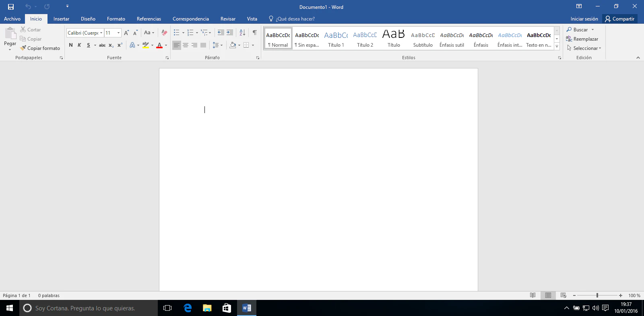The width and height of the screenshot is (644, 316).
Task: Click the Sort paragraph icon
Action: click(x=242, y=33)
